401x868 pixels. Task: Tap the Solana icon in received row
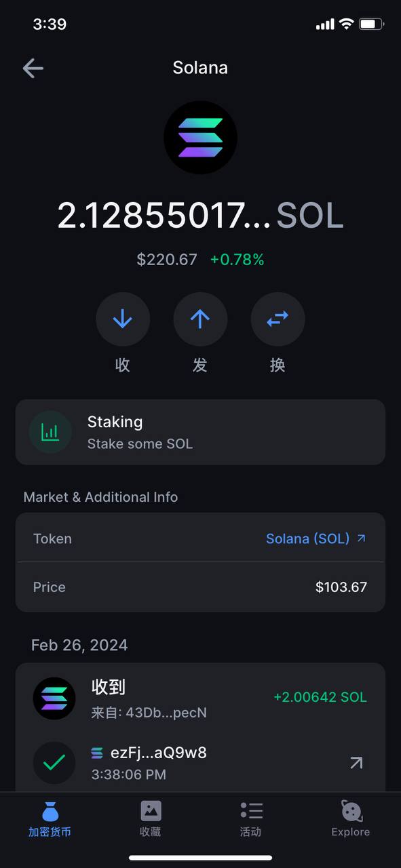(x=54, y=698)
